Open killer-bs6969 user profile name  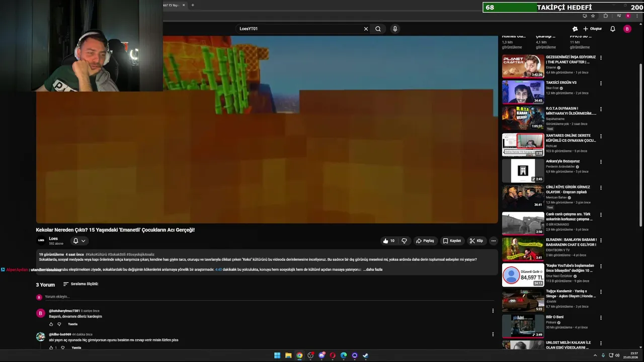(x=60, y=334)
